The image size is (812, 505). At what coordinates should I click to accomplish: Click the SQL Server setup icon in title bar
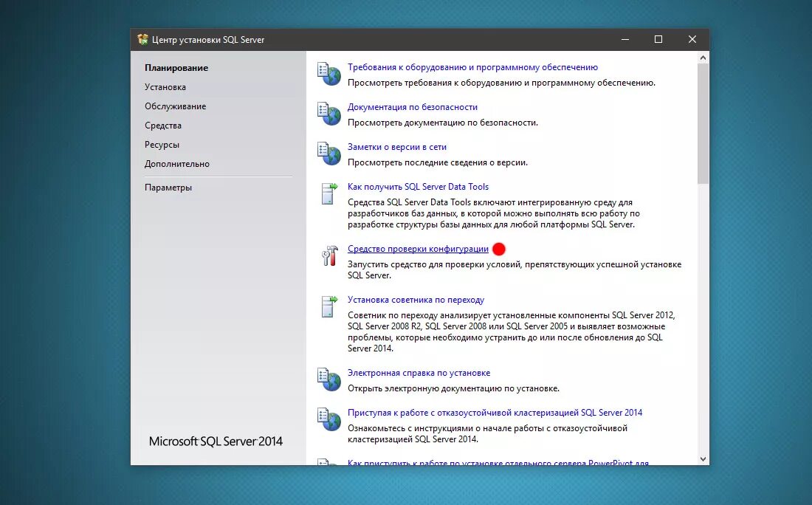(142, 39)
